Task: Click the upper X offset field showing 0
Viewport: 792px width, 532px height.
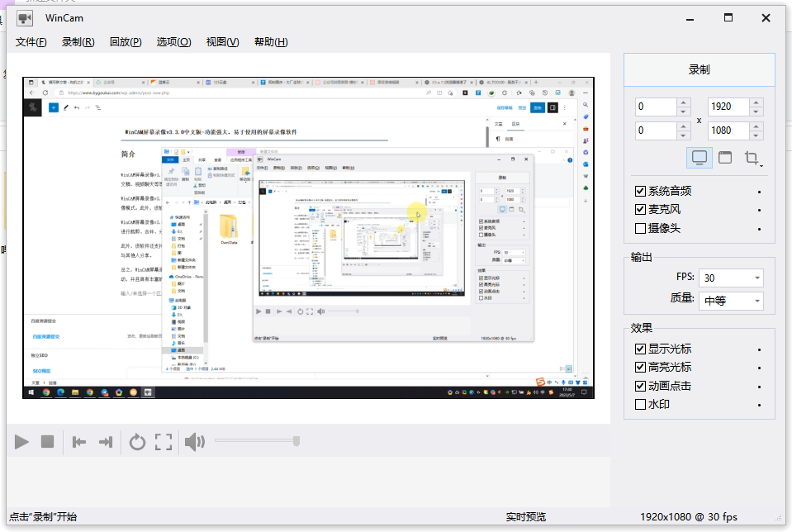Action: pos(656,107)
